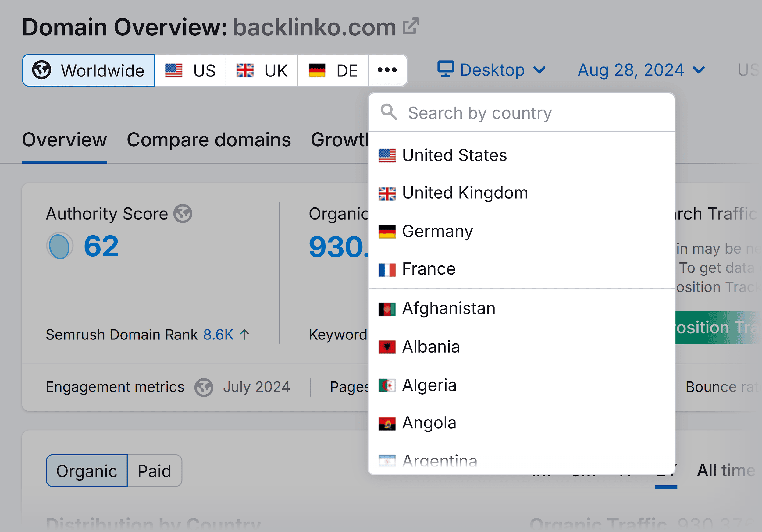762x532 pixels.
Task: Click the Search by country field
Action: coord(522,113)
